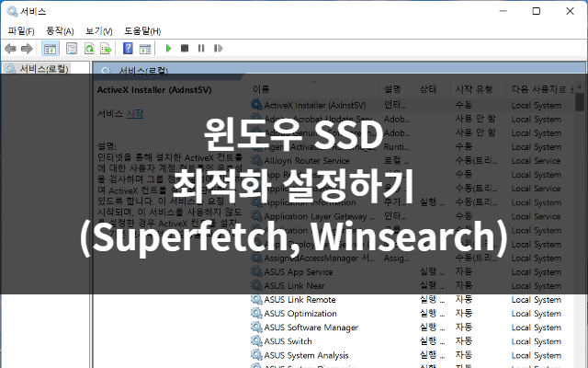Click the Restart Service icon
The image size is (588, 368).
219,48
